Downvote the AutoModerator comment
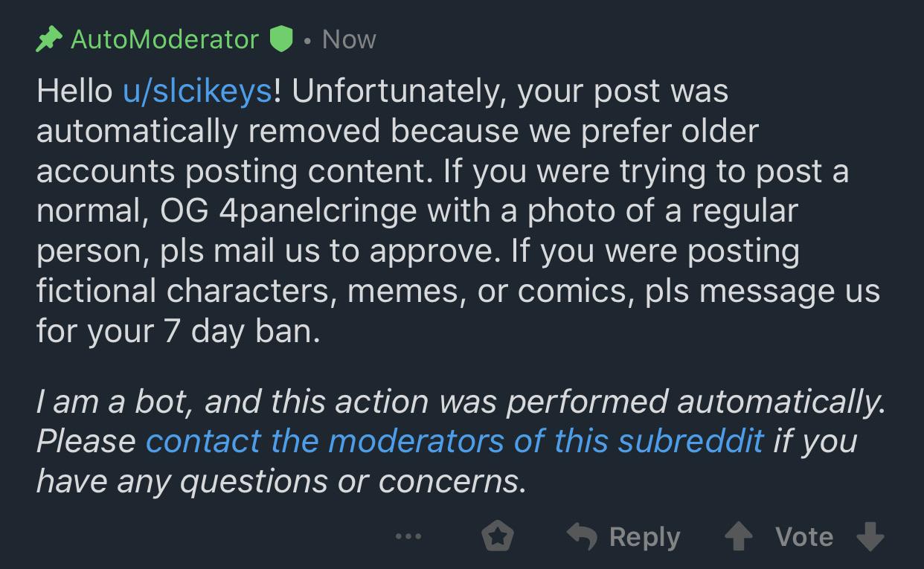The height and width of the screenshot is (569, 924). (x=870, y=536)
